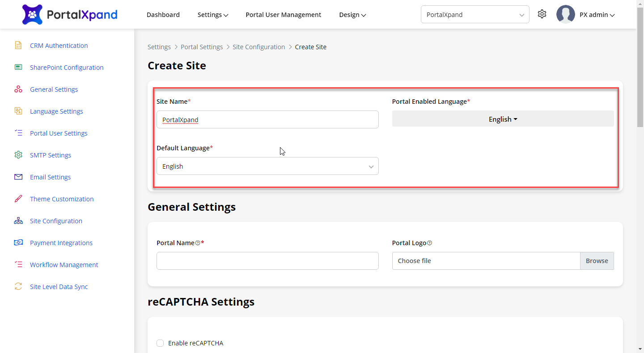The image size is (644, 353).
Task: Click the Email Settings envelope icon
Action: pos(18,177)
